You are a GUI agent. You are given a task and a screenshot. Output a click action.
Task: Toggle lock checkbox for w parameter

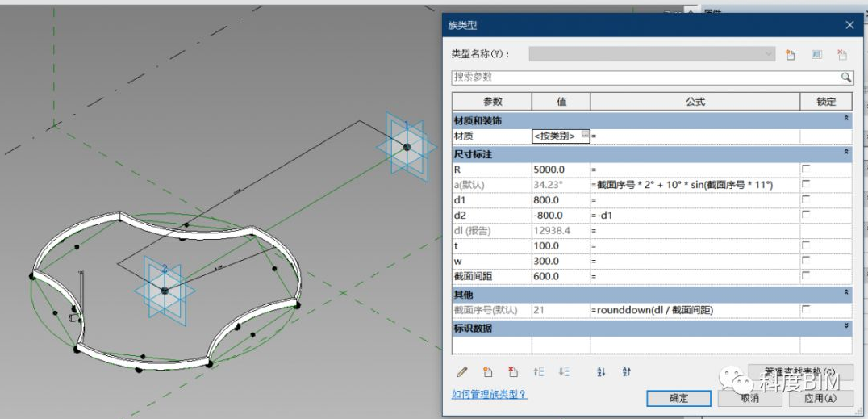click(805, 260)
